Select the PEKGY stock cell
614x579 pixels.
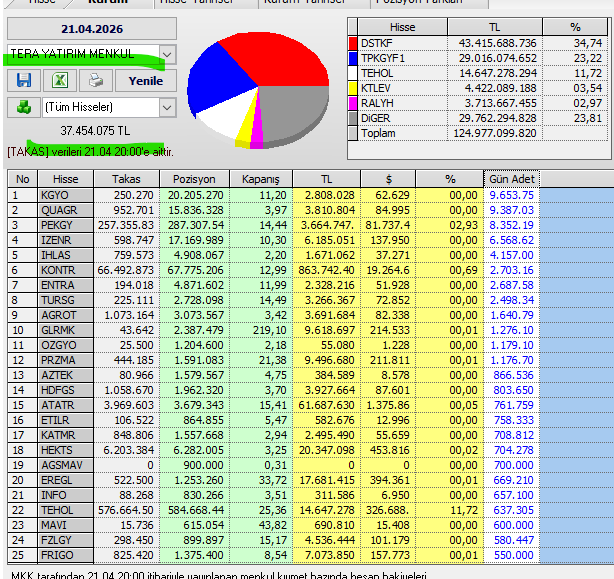66,225
